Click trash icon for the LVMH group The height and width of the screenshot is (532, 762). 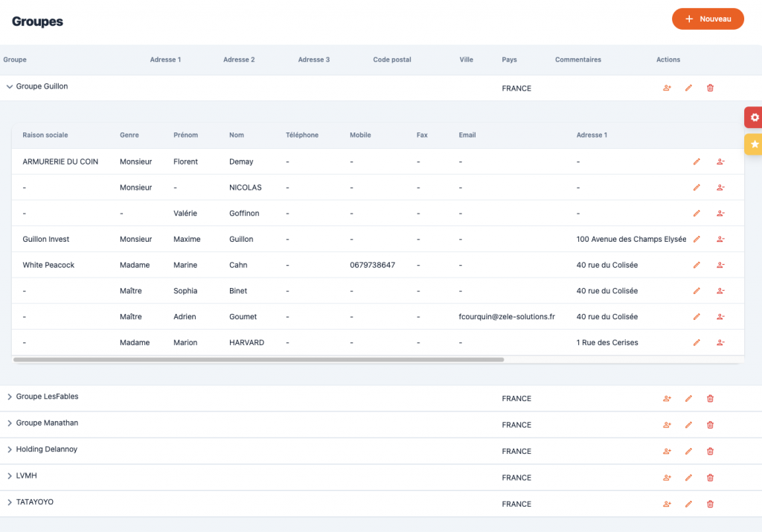(710, 478)
